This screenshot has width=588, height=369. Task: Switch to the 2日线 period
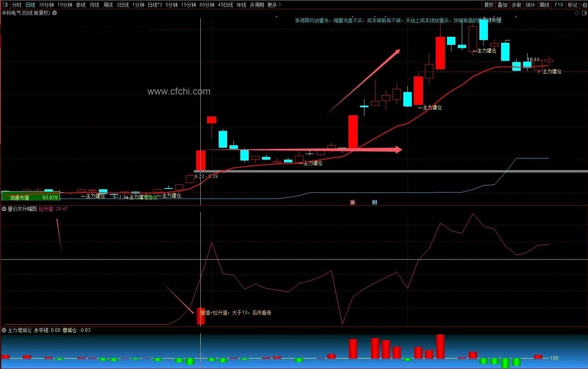(x=123, y=5)
